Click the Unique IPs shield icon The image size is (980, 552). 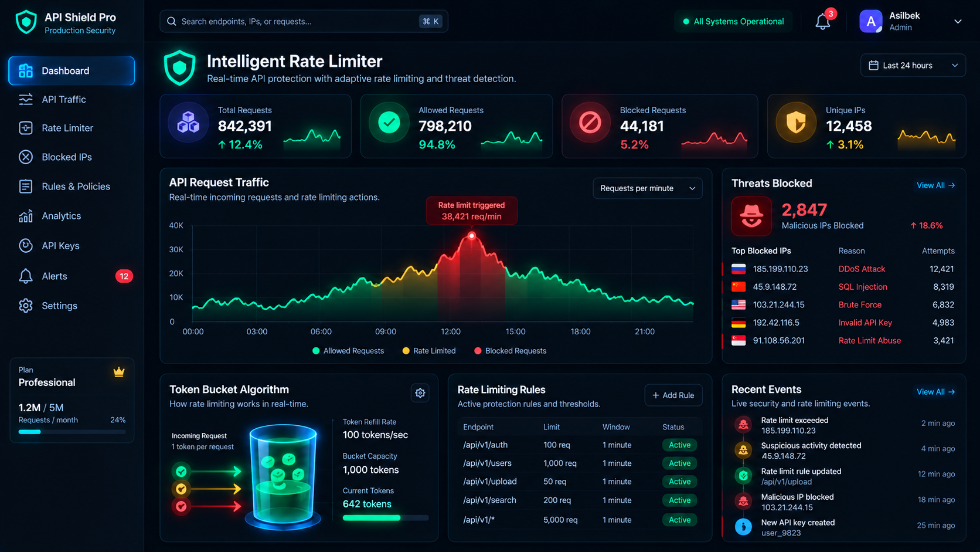796,123
